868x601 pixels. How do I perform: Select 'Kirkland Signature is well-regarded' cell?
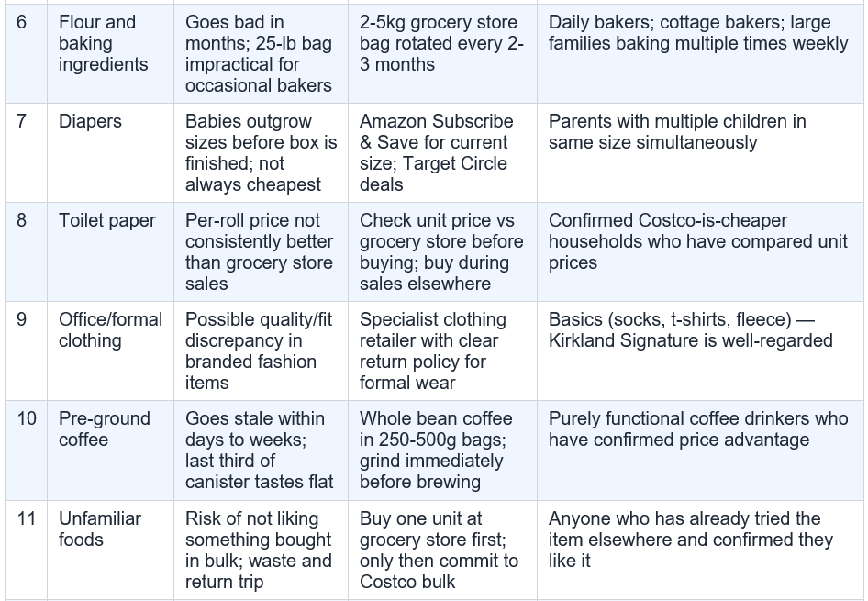click(700, 351)
